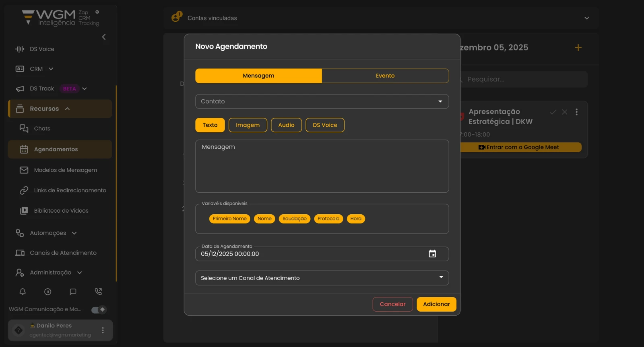The width and height of the screenshot is (644, 347).
Task: Open user options menu beside Danilo Peres
Action: pyautogui.click(x=103, y=330)
